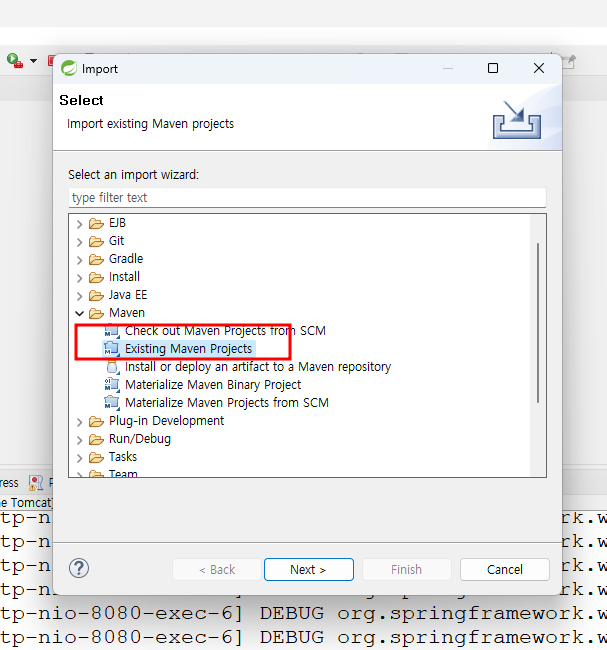Image resolution: width=607 pixels, height=650 pixels.
Task: Click the Finish button
Action: coord(407,570)
